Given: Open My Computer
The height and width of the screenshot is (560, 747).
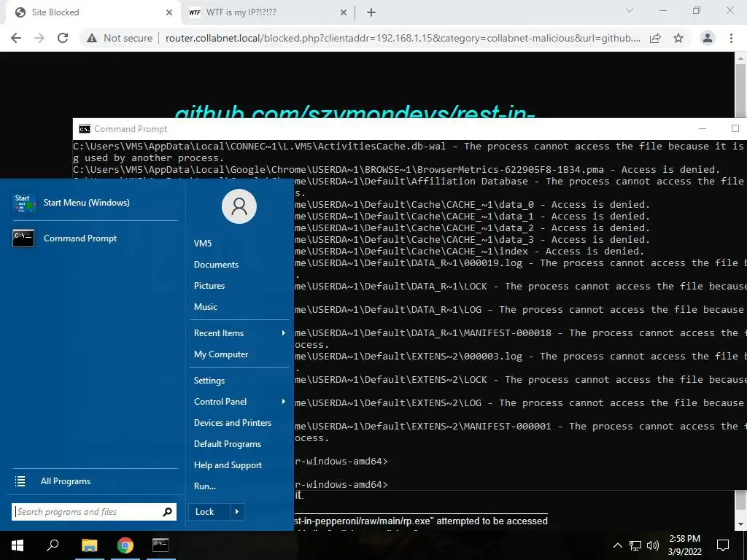Looking at the screenshot, I should click(220, 354).
